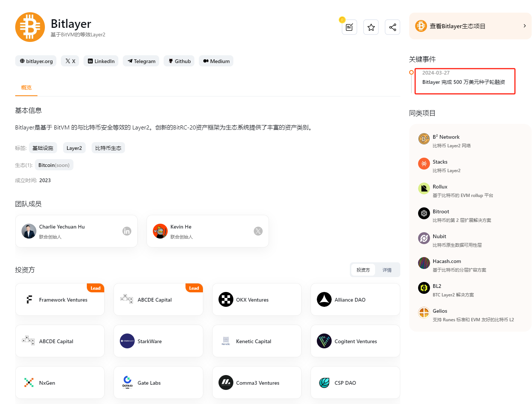Click the Nubit logo icon
This screenshot has height=404, width=532.
[424, 238]
